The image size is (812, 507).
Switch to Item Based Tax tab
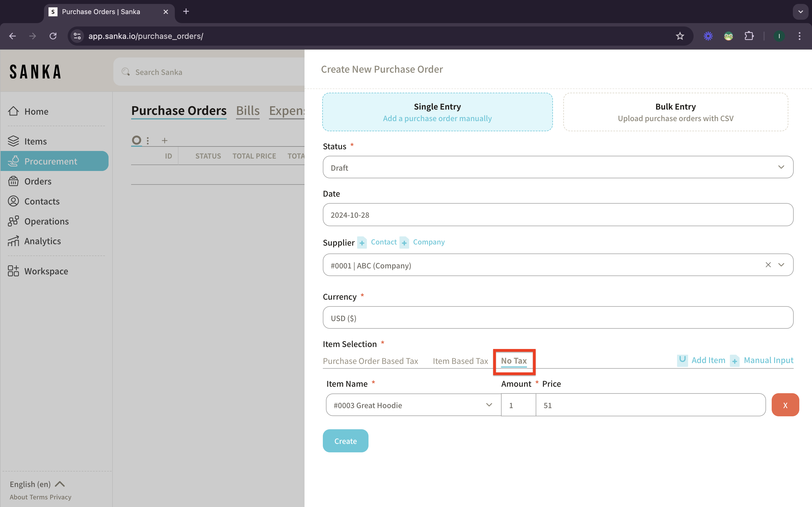460,361
